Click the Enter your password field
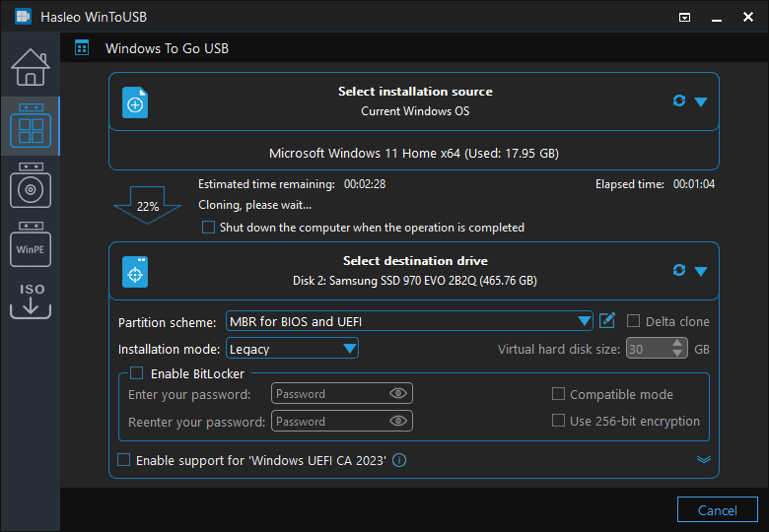769x532 pixels. [342, 393]
